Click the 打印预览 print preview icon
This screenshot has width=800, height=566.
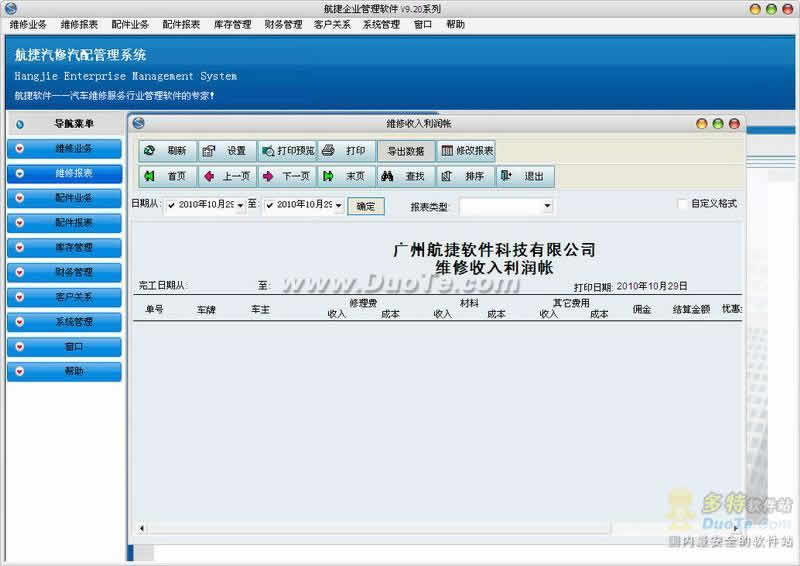[x=268, y=151]
